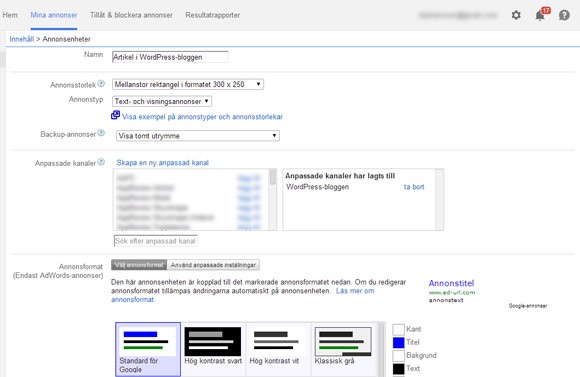
Task: Click the Namn input field
Action: pos(170,57)
